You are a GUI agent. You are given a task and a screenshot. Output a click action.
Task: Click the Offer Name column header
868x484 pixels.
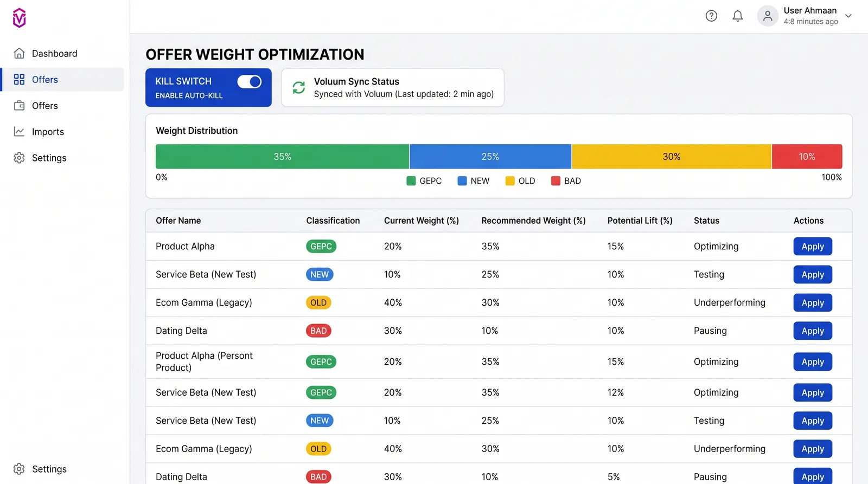coord(178,221)
